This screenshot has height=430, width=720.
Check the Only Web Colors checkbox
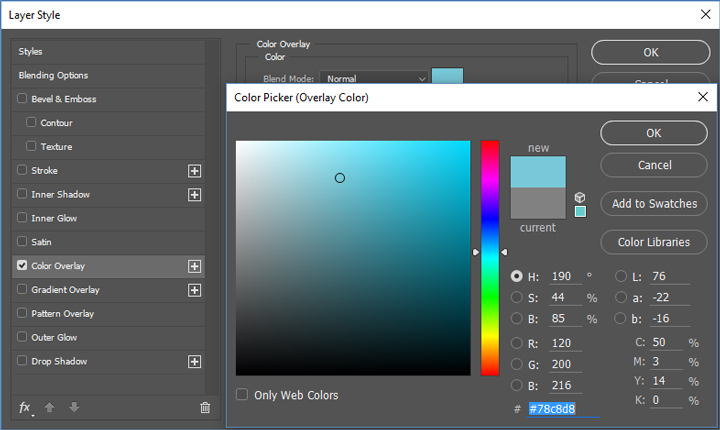coord(242,395)
